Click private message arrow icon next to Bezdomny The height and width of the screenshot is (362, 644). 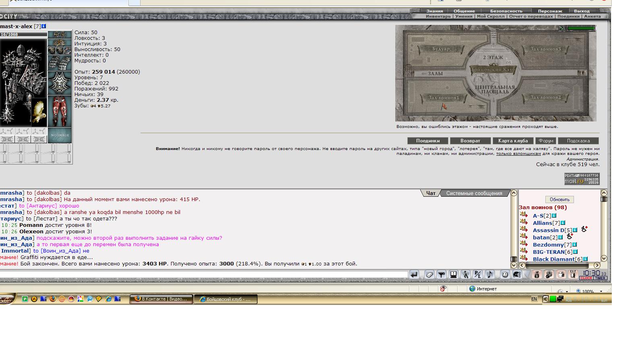pos(524,244)
